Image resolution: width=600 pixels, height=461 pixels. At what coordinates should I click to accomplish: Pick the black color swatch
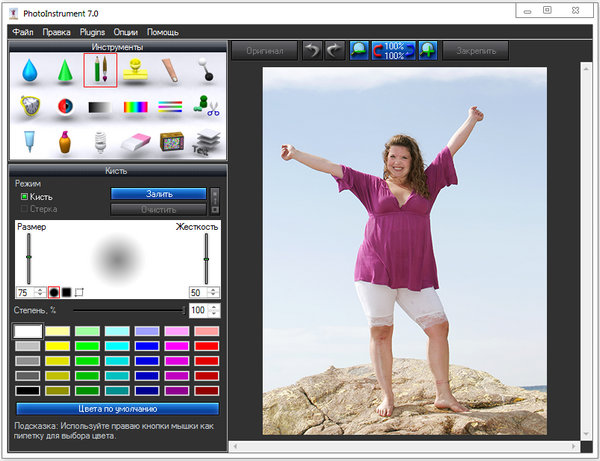click(28, 391)
